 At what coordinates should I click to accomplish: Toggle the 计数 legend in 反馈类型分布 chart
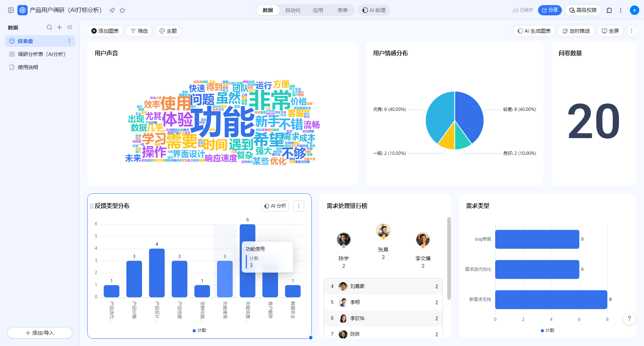pos(199,330)
